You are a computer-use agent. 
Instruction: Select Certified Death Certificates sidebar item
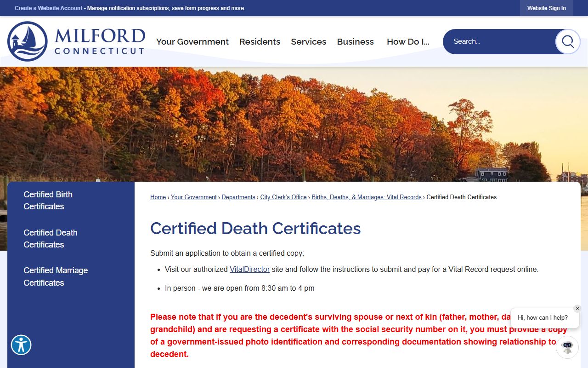[51, 239]
